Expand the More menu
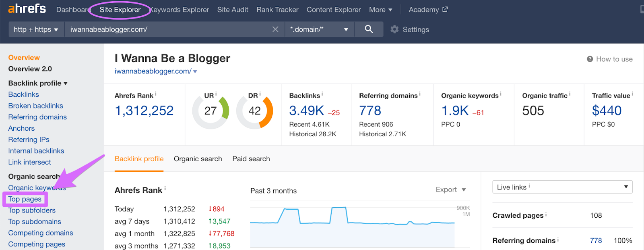644x250 pixels. (x=380, y=10)
